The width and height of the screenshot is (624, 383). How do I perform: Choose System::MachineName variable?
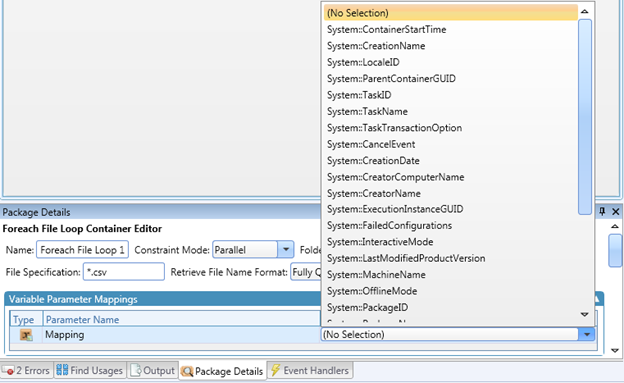tap(450, 274)
